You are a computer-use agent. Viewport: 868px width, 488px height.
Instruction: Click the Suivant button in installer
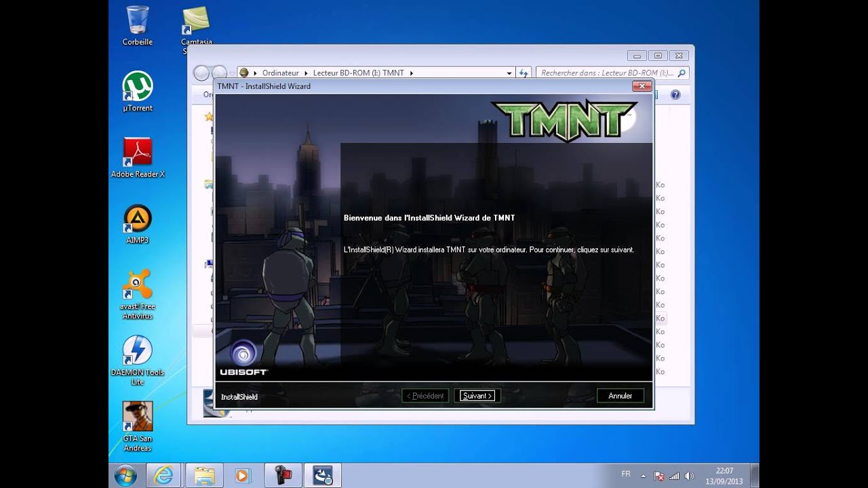pyautogui.click(x=477, y=396)
